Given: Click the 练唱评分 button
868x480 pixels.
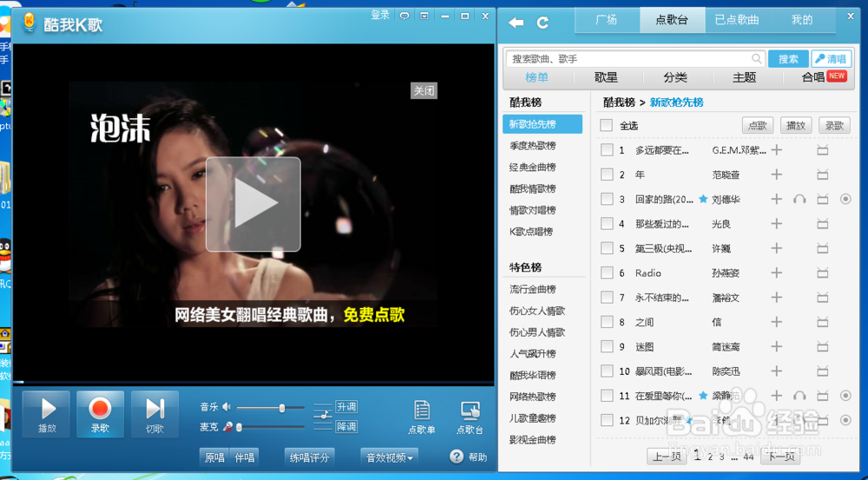Looking at the screenshot, I should pyautogui.click(x=310, y=457).
